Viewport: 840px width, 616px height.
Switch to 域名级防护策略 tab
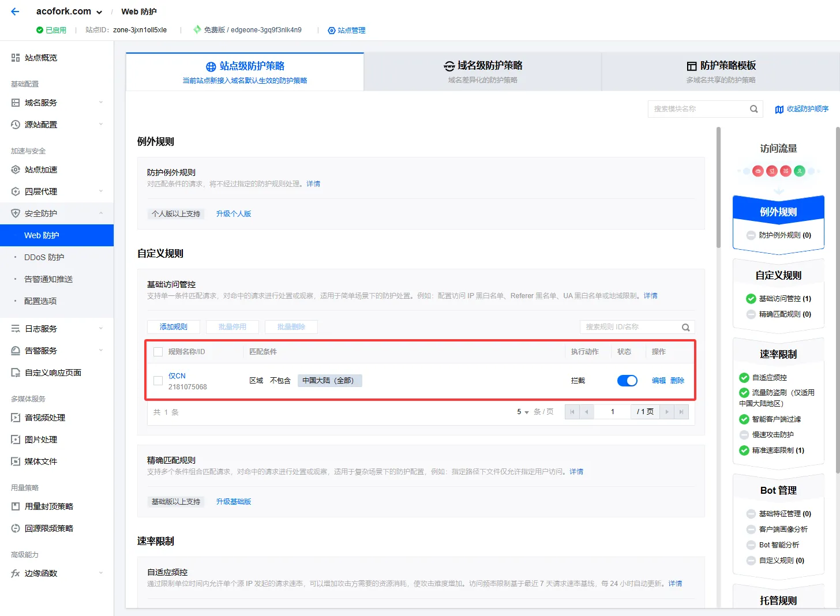pos(482,72)
